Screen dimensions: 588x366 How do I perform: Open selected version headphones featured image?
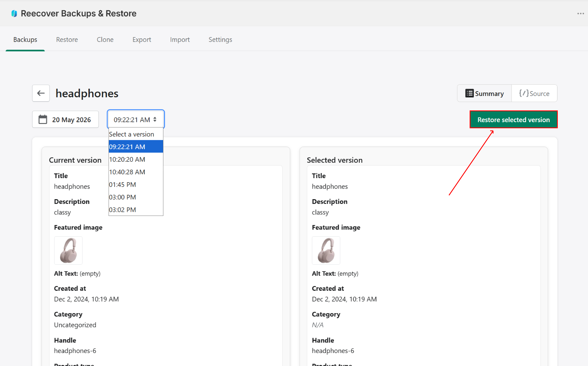(326, 250)
